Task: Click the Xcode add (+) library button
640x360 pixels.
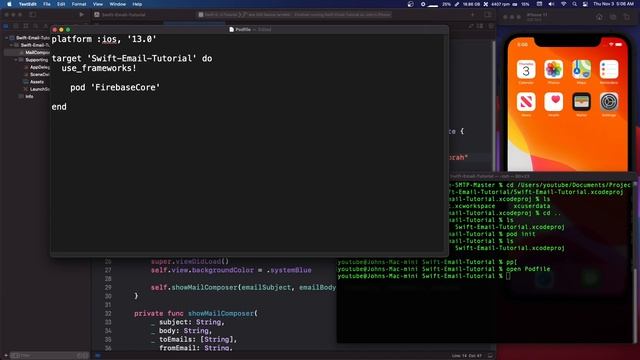Action: (473, 15)
